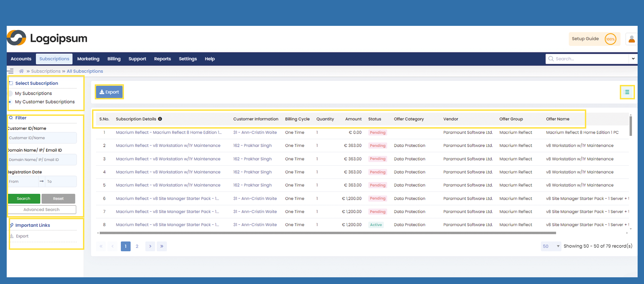Expand the Advanced Search options
This screenshot has width=644, height=284.
42,209
